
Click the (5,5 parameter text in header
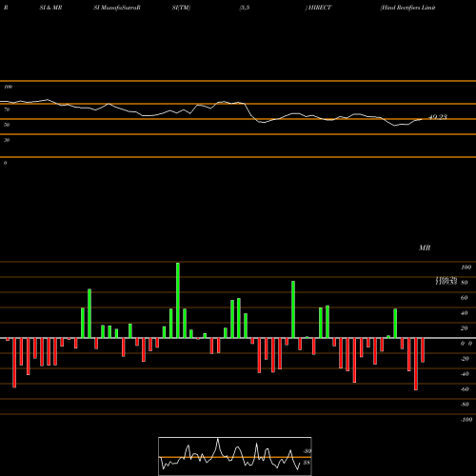click(x=245, y=8)
